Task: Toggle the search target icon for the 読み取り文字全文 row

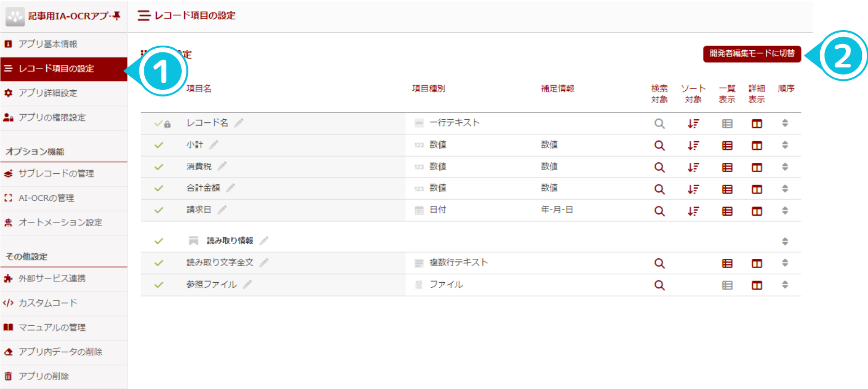Action: [659, 263]
